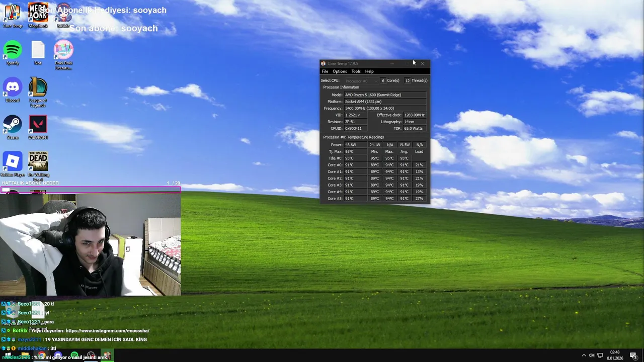The width and height of the screenshot is (644, 362).
Task: Open the League of Legends shortcut
Action: [38, 93]
